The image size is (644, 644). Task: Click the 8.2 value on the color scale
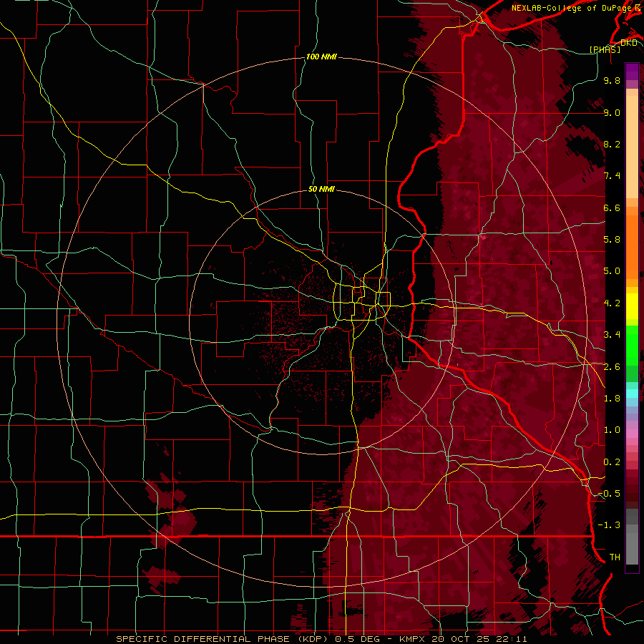pyautogui.click(x=612, y=144)
